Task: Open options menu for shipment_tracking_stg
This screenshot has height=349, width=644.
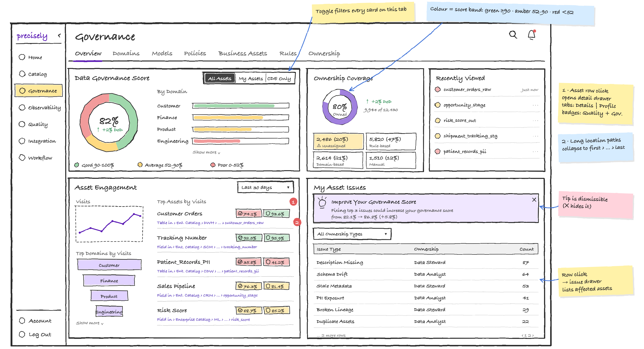Action: pos(535,136)
